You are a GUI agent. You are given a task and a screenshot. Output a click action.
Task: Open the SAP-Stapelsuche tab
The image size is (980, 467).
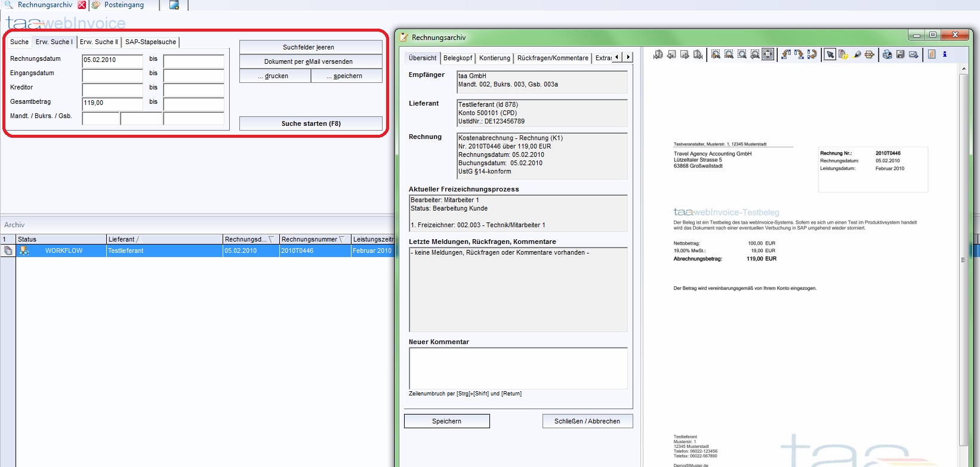[x=150, y=42]
